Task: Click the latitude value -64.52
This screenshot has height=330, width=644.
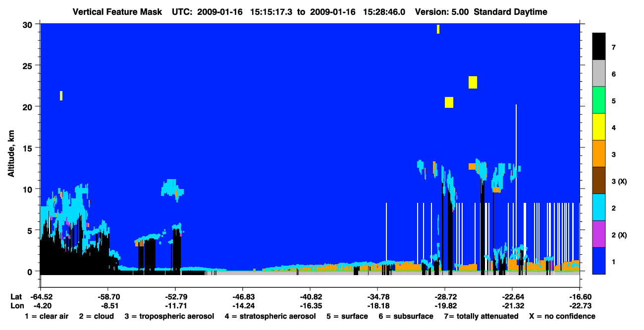Action: tap(42, 297)
